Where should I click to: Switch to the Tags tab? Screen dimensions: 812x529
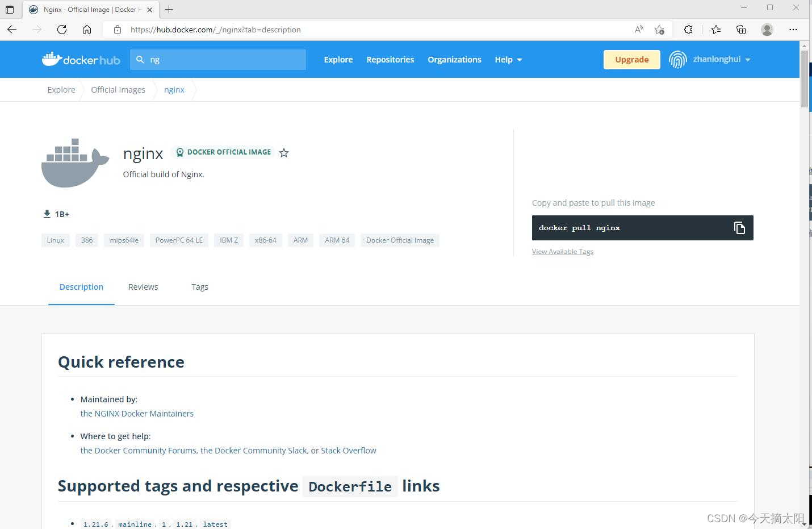coord(200,287)
